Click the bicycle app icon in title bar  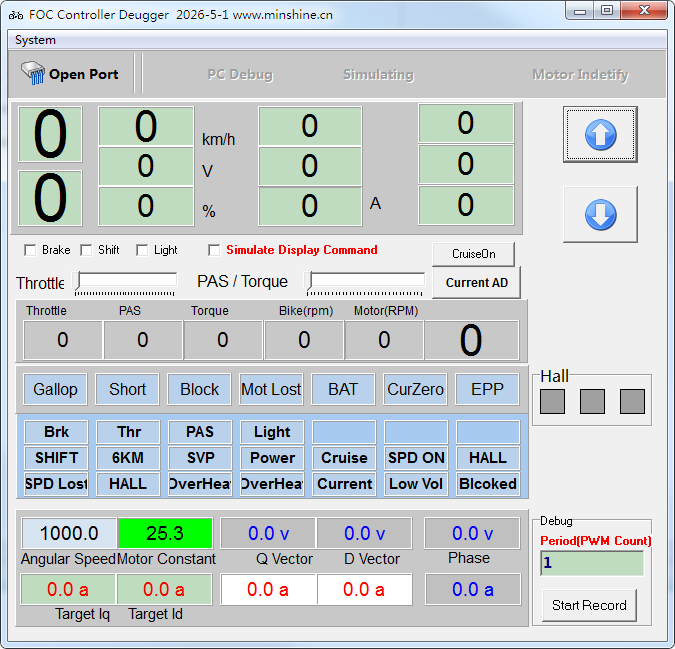pos(16,15)
